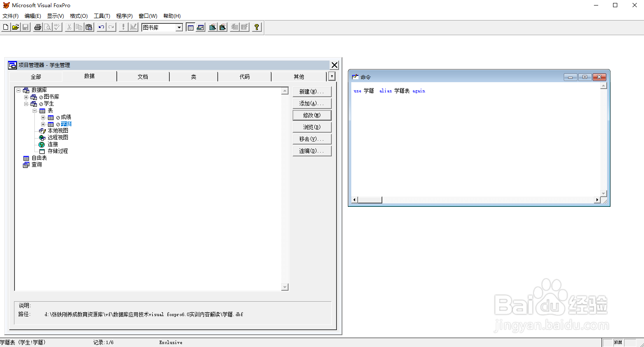
Task: Click the ABC spell check icon
Action: 57,27
